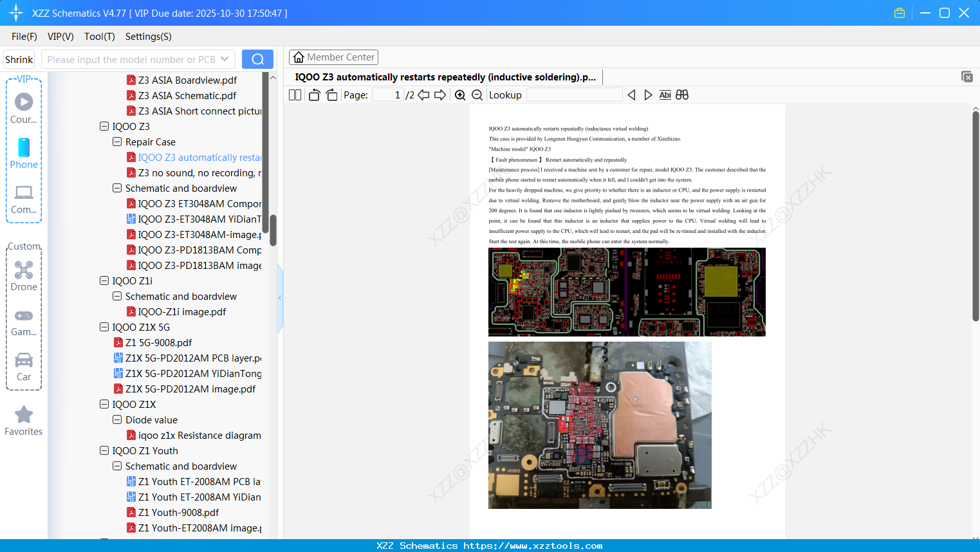
Task: Click the blue search button
Action: point(257,59)
